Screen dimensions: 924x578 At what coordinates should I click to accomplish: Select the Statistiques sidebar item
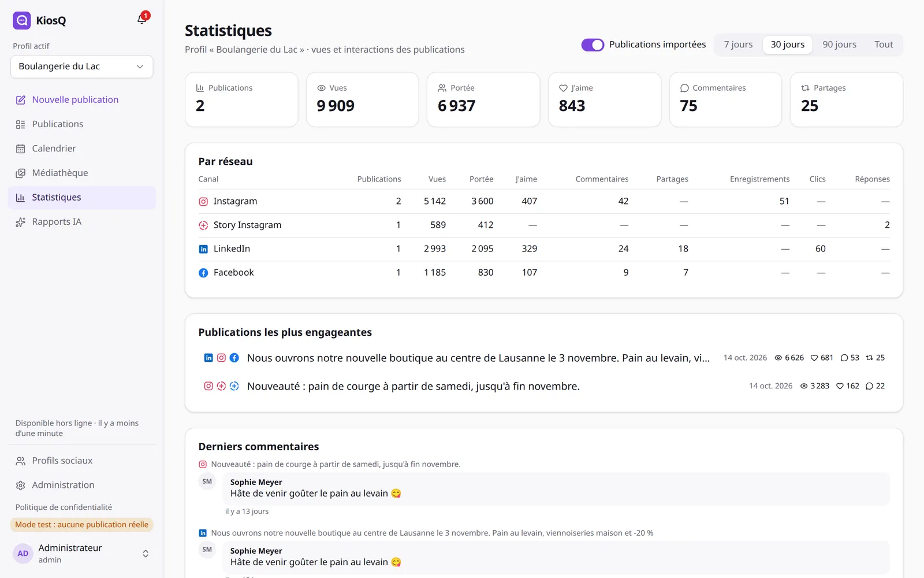82,198
